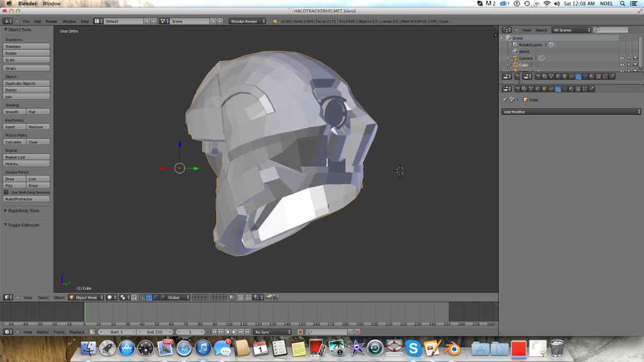Render an OpenGL image of the viewport

(269, 297)
